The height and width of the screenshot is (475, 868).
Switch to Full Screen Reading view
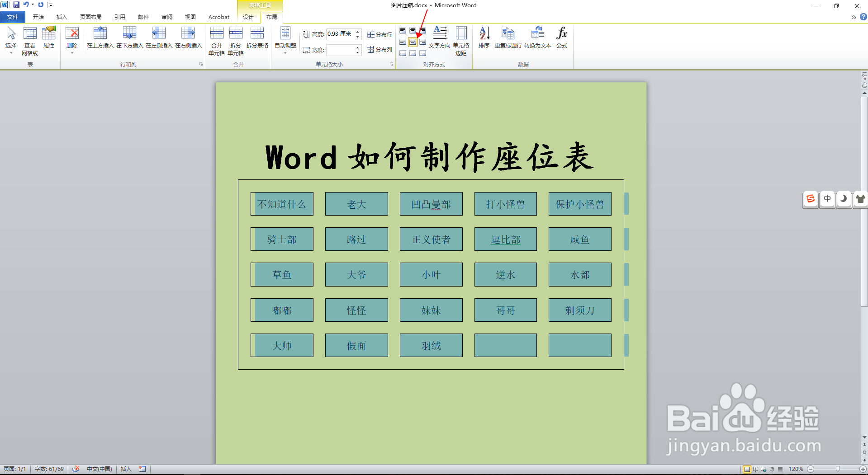tap(755, 469)
